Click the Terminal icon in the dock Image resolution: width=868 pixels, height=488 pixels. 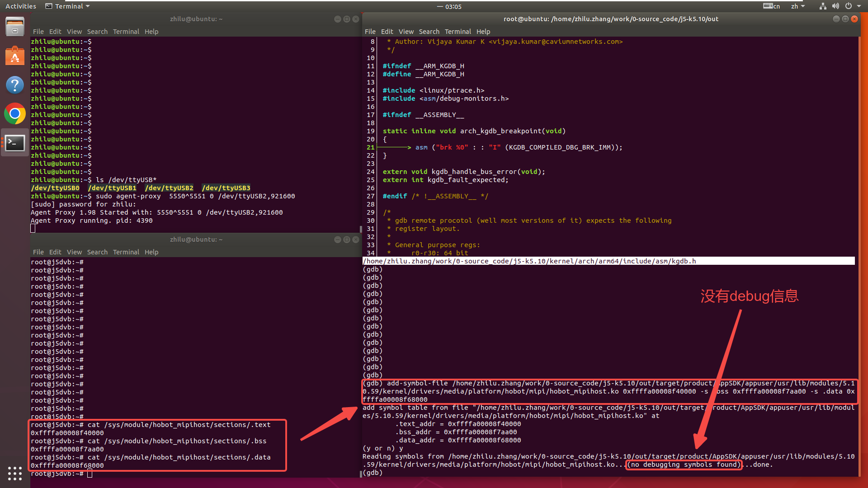click(15, 143)
